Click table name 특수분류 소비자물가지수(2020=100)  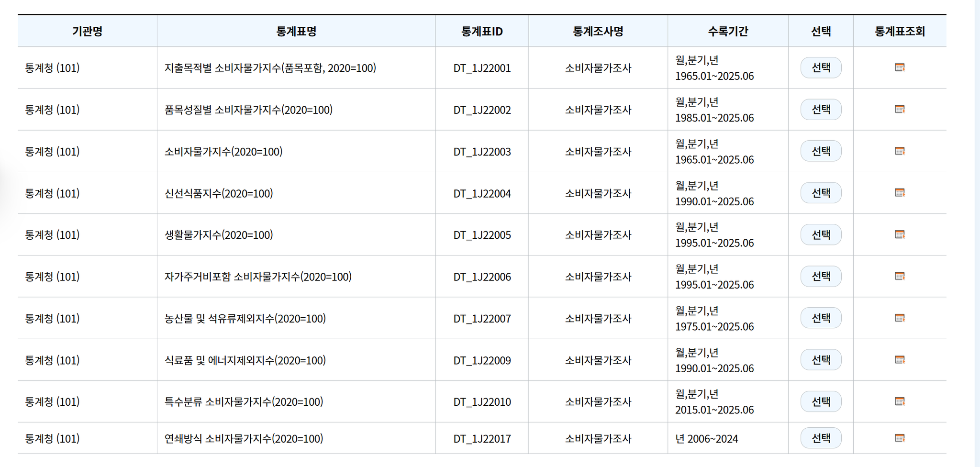[x=244, y=402]
